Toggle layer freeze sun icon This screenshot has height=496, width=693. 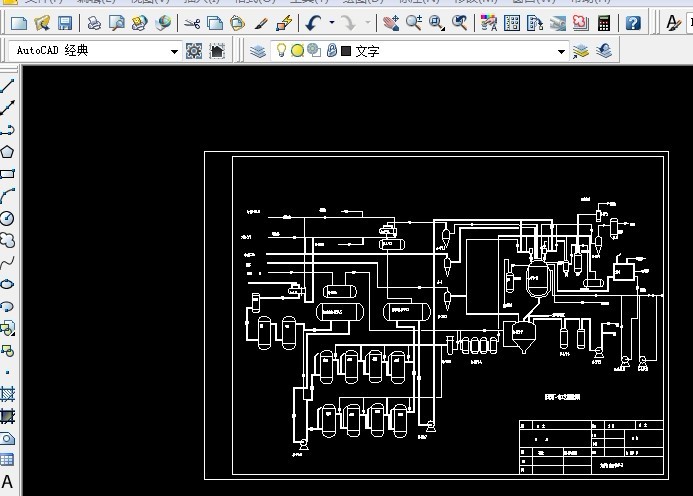tap(297, 51)
